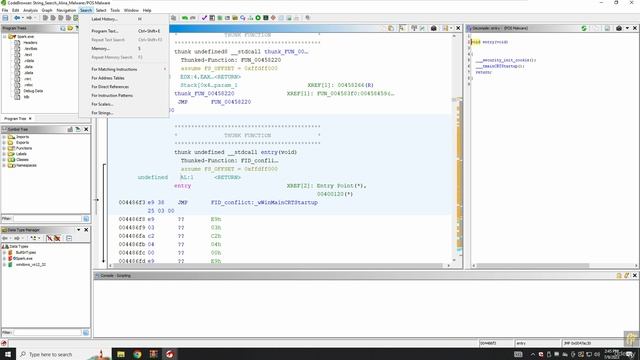Expand Spark.exe archive in Data Type Manager
The width and height of the screenshot is (640, 360).
pos(4,259)
